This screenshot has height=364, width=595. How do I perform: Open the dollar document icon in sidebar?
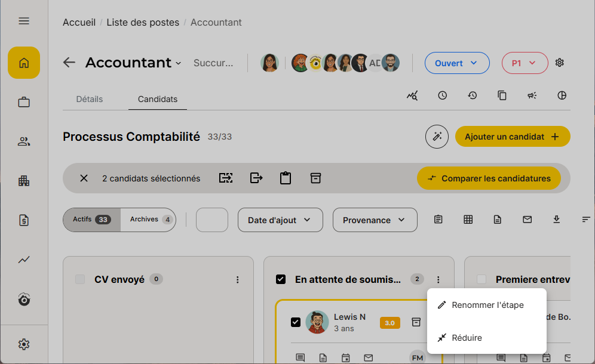pos(24,220)
